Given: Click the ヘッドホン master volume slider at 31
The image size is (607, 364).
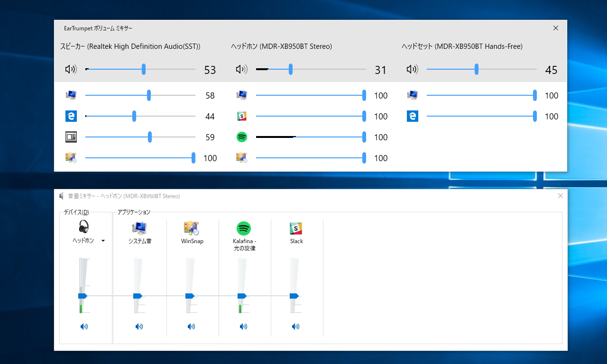Looking at the screenshot, I should [x=311, y=70].
